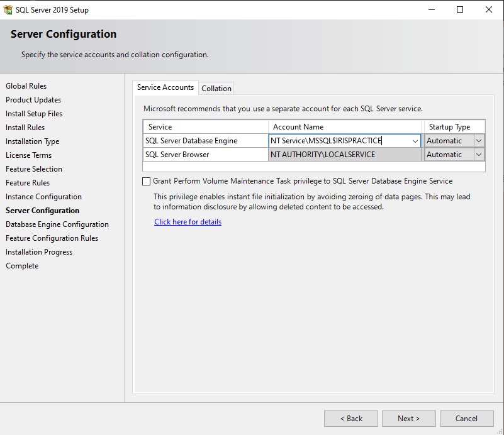Click Instance Configuration step
The image size is (504, 435).
(43, 197)
